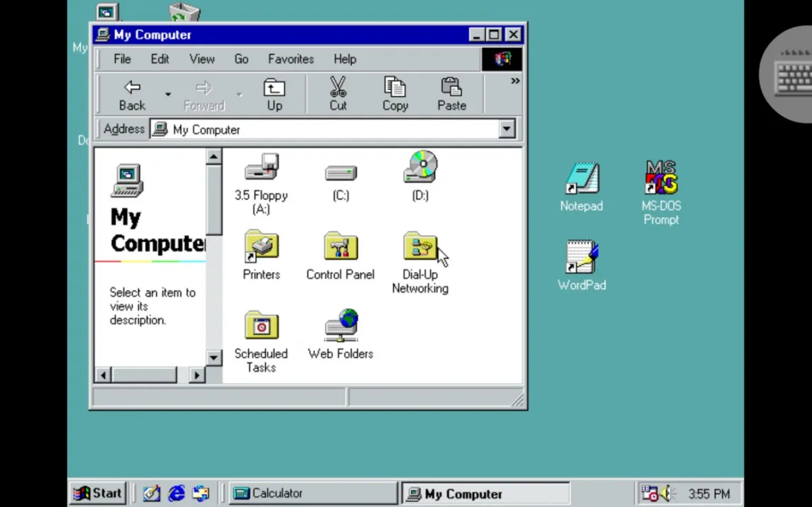This screenshot has height=507, width=812.
Task: Expand the toolbar overflow chevron
Action: (x=515, y=81)
